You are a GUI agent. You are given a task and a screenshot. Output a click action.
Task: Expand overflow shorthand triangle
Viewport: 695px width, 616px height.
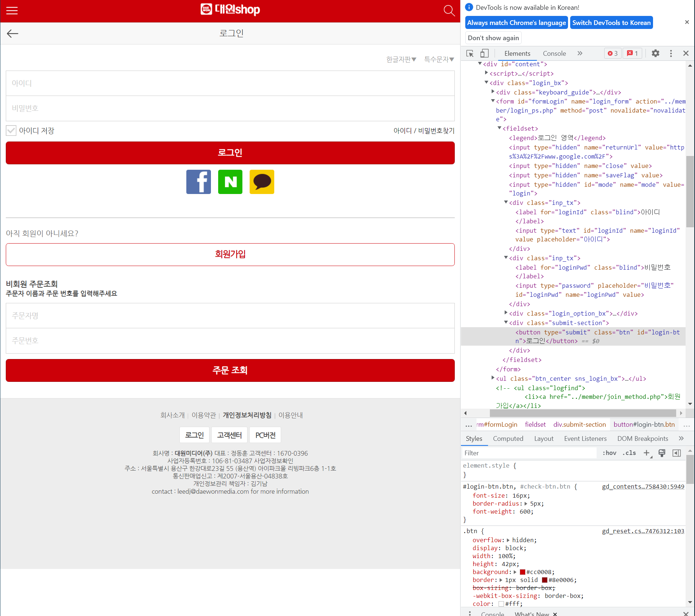(x=508, y=540)
